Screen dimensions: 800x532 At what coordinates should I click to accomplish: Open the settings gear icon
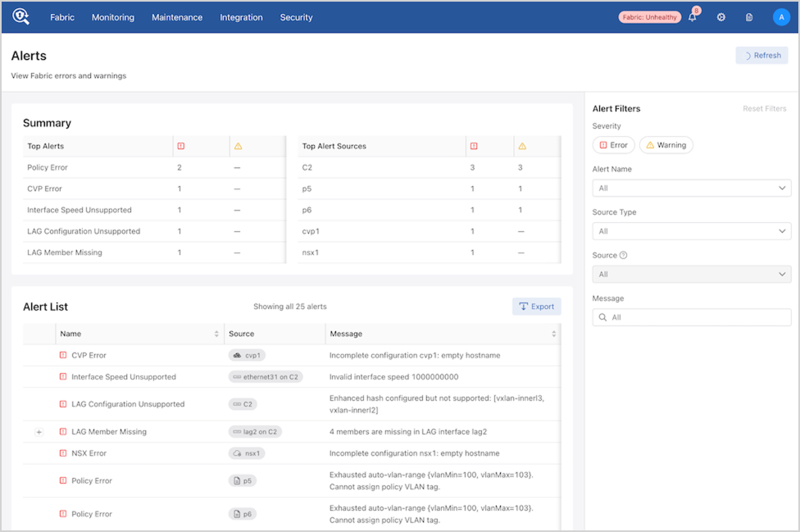coord(721,17)
